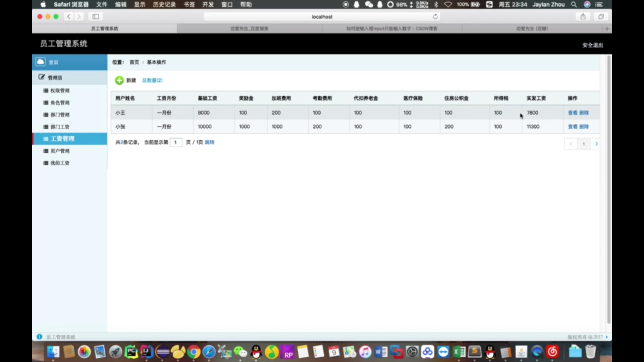Launch IntelliJ IDEA from the dock
The image size is (644, 362).
coord(147,352)
